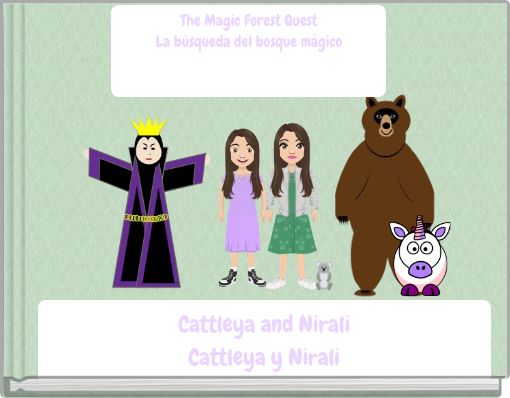Select the small gray koala
The height and width of the screenshot is (398, 510).
click(x=324, y=276)
